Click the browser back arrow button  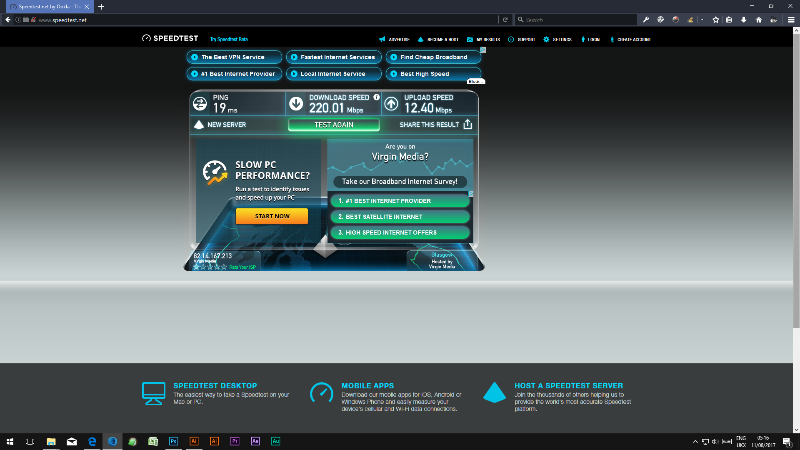8,20
